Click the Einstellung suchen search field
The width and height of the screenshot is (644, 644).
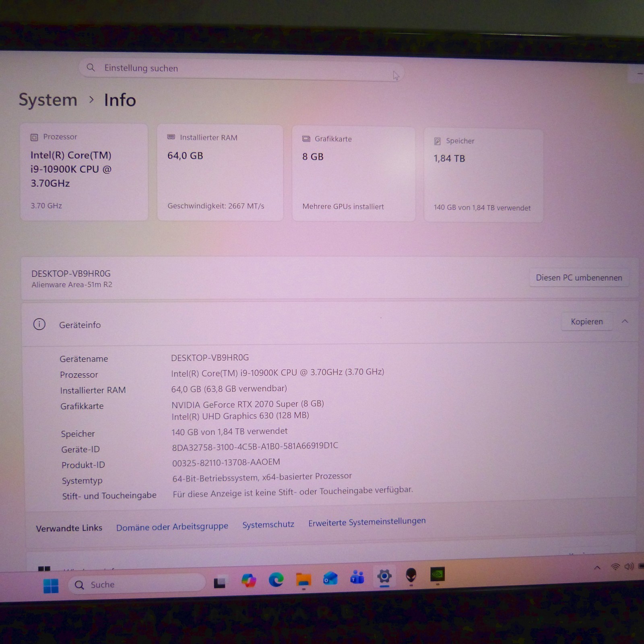[242, 69]
